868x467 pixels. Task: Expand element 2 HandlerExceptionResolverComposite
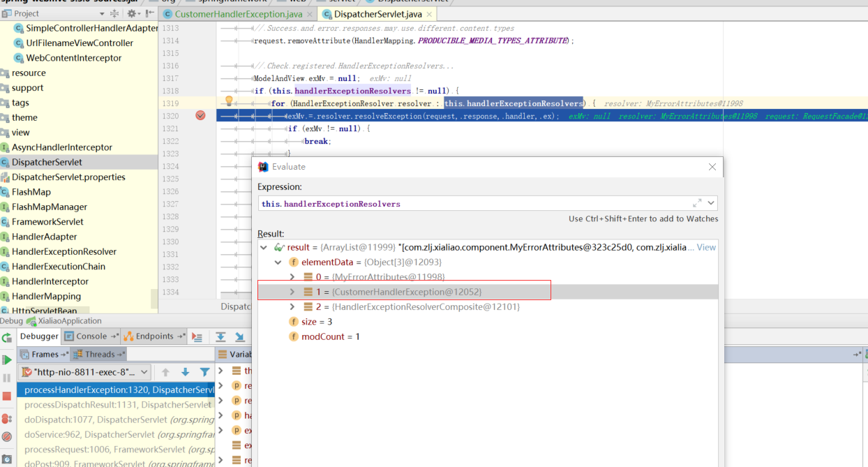click(292, 306)
